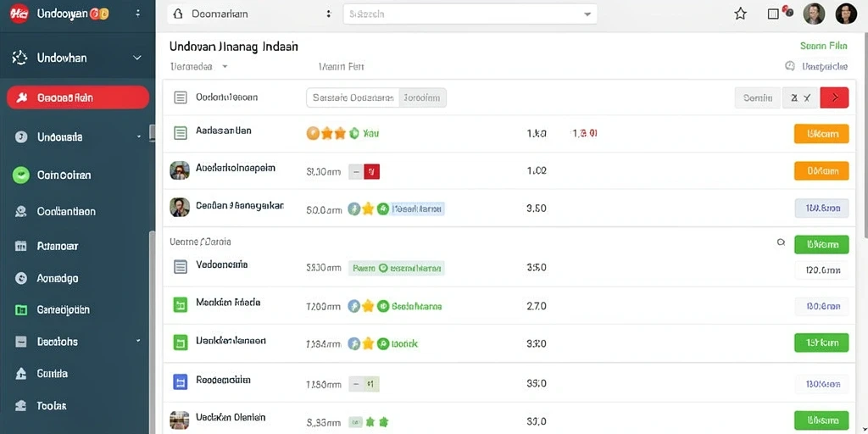The height and width of the screenshot is (434, 868).
Task: Open the three-dot menu beside the Undooyan title
Action: tap(138, 14)
